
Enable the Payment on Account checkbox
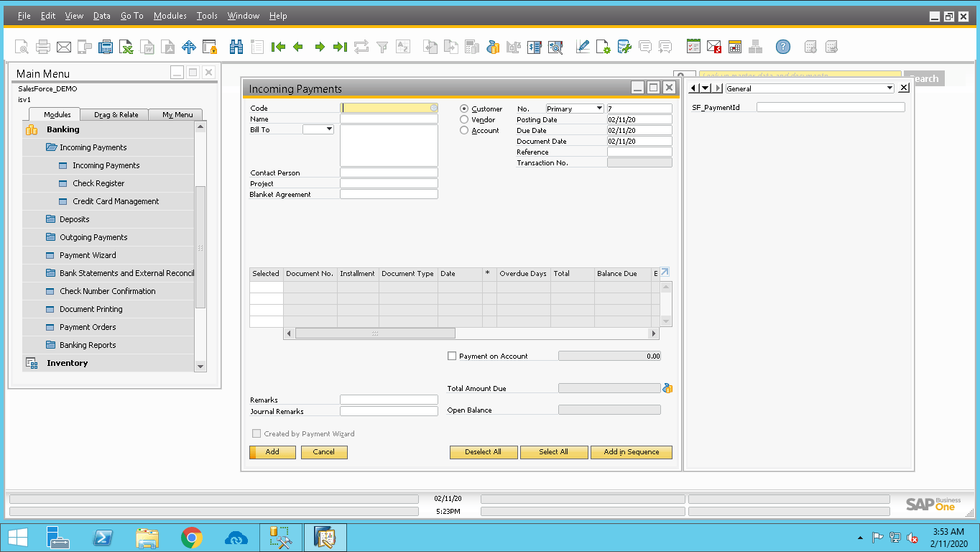coord(452,356)
